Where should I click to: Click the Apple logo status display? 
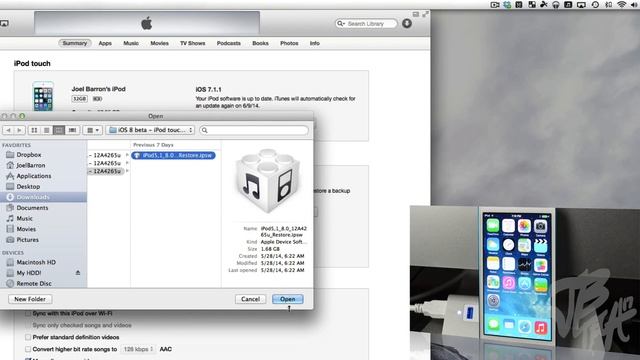[147, 23]
